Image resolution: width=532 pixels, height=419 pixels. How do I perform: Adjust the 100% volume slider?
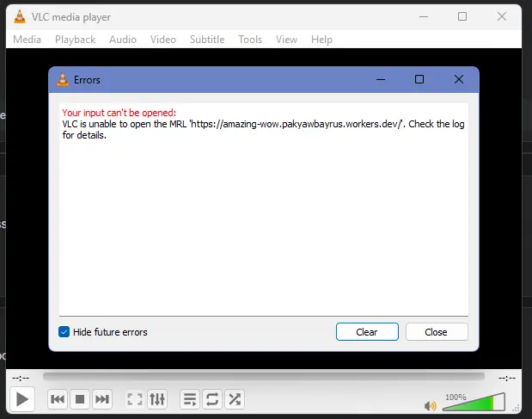click(x=474, y=402)
